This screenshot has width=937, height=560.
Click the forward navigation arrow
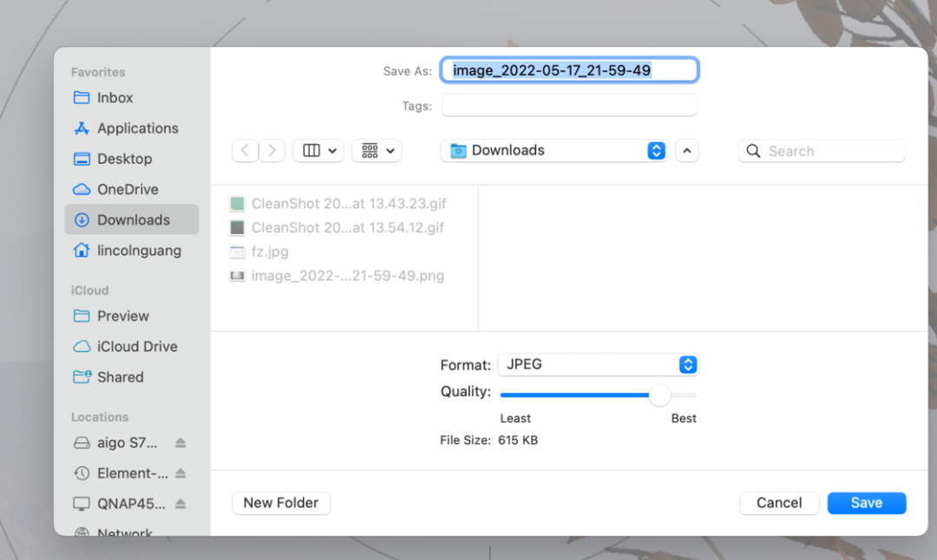point(272,151)
